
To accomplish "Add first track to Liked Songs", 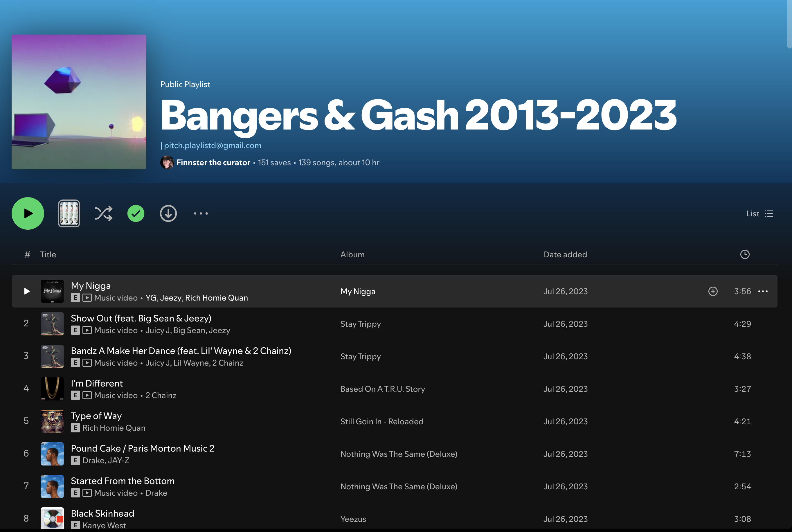I will 713,291.
